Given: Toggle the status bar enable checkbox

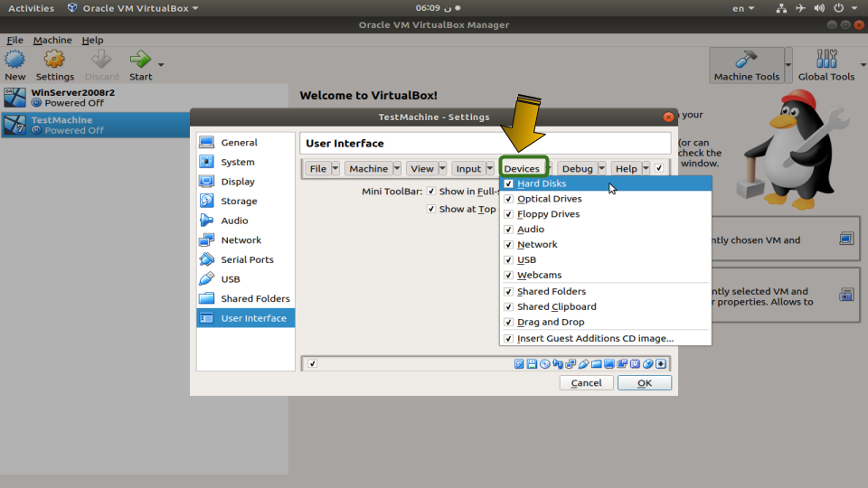Looking at the screenshot, I should [x=313, y=363].
